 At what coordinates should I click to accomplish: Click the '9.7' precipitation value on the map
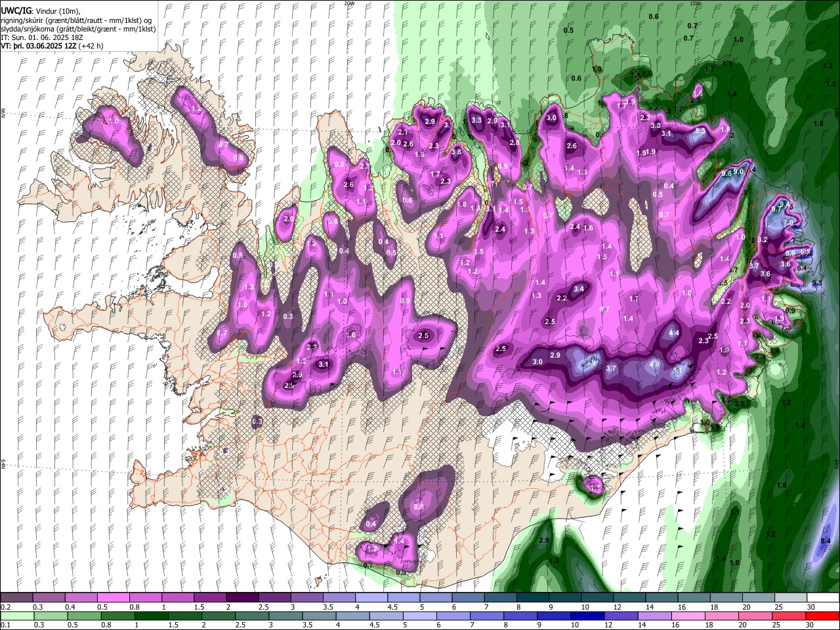point(776,209)
